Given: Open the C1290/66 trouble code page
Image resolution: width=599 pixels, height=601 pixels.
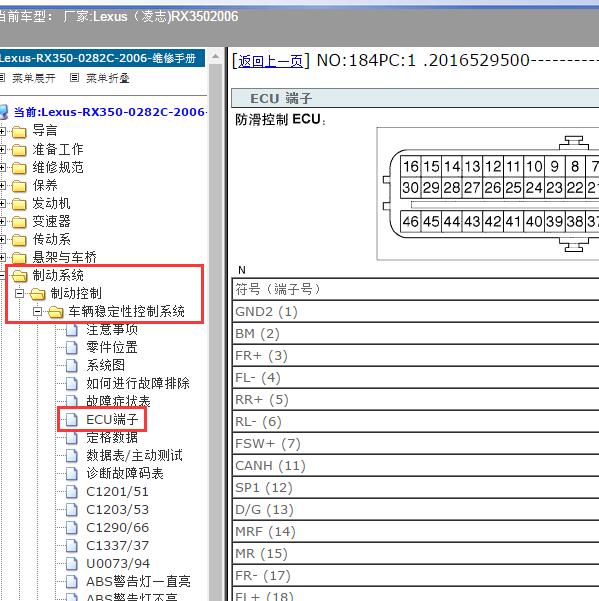Looking at the screenshot, I should 117,528.
